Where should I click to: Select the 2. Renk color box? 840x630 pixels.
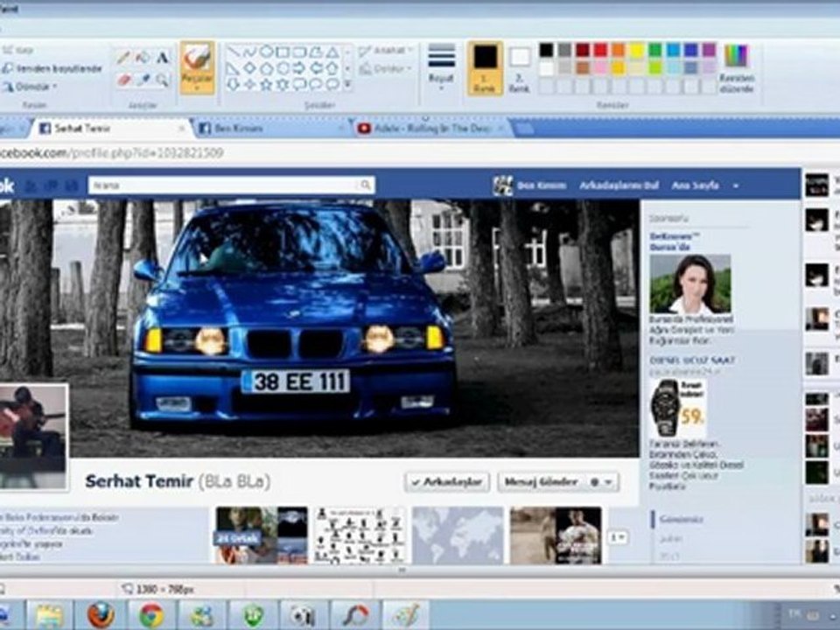519,68
